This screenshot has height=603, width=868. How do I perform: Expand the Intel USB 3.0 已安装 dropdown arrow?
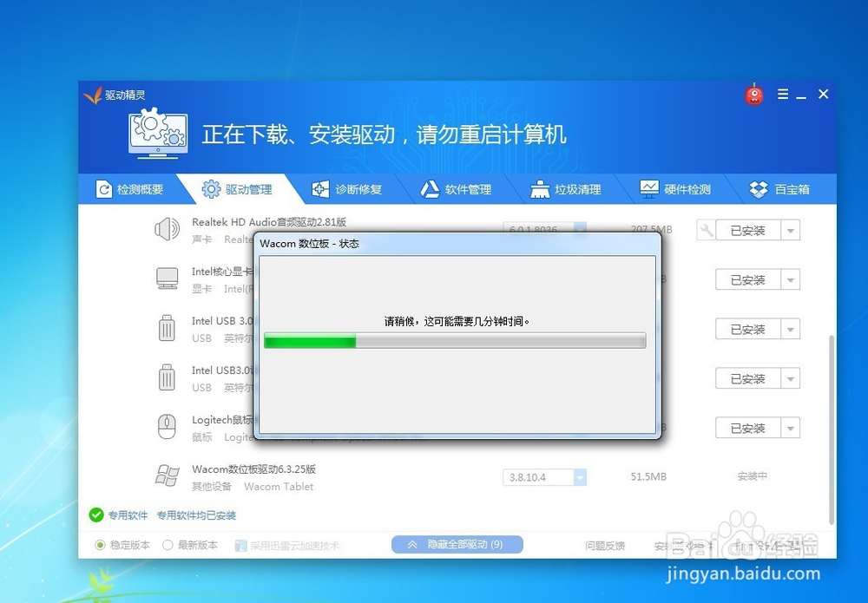coord(791,329)
